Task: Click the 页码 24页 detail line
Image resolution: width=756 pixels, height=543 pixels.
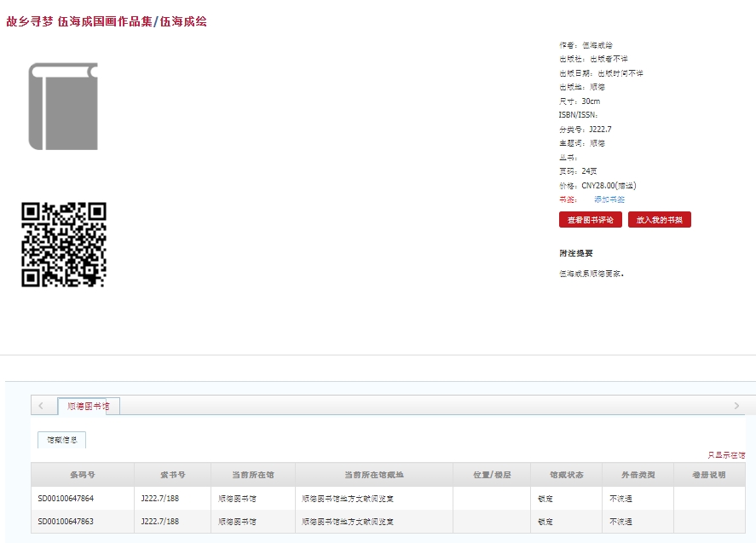Action: point(578,171)
